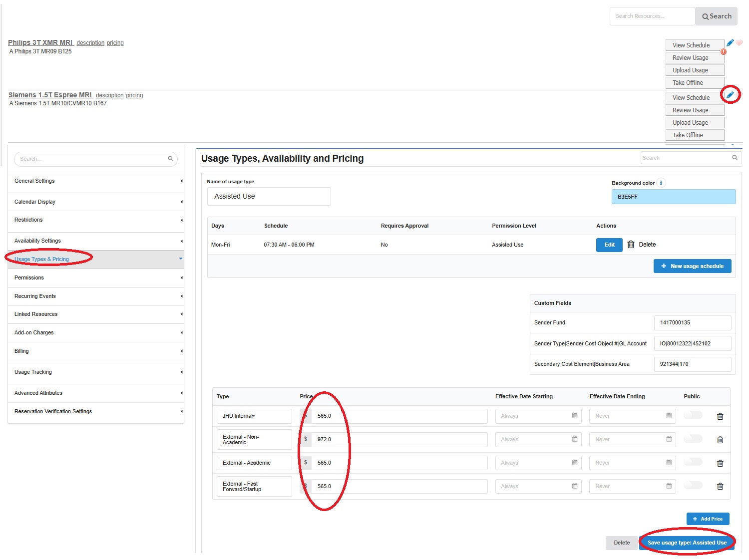Select Usage Types & Pricing menu item
The height and width of the screenshot is (560, 749).
tap(42, 260)
